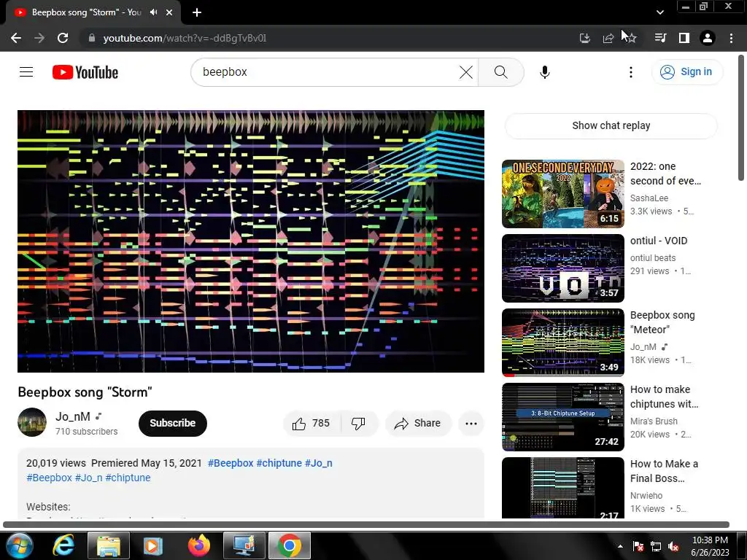The width and height of the screenshot is (747, 560).
Task: Click the Storm video player
Action: (251, 241)
